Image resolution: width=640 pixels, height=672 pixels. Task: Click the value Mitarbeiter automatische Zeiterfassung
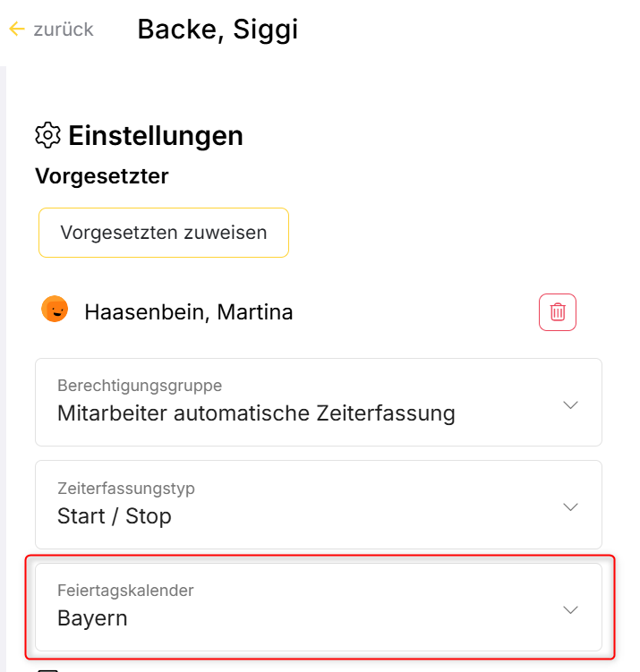(256, 413)
